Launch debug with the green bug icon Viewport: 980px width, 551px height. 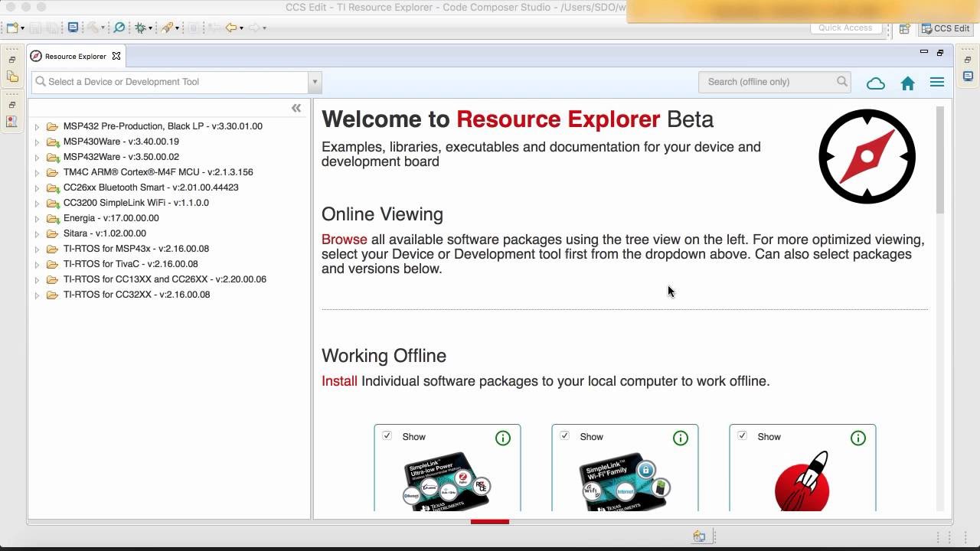click(x=140, y=28)
